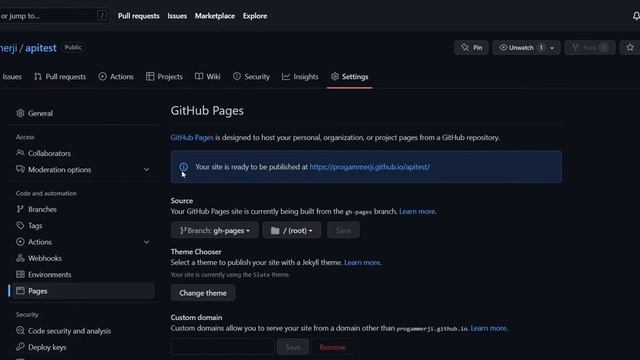This screenshot has width=640, height=360.
Task: Click Learn more in Custom domain section
Action: point(489,328)
